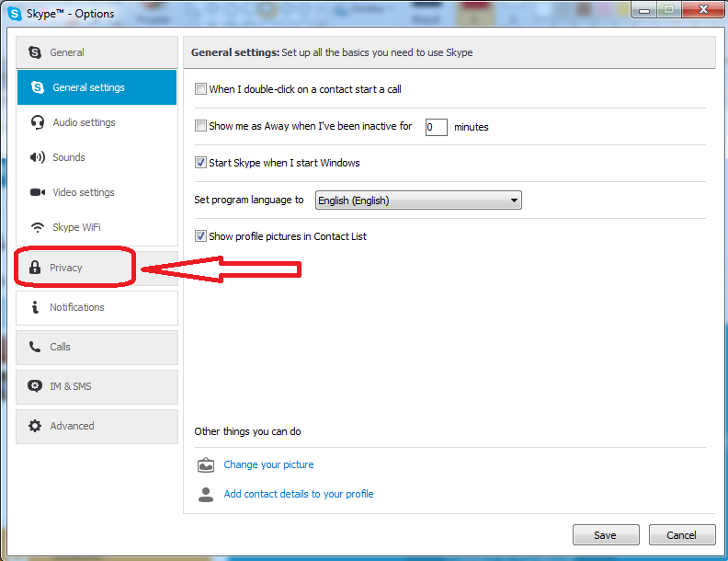Open the Advanced section

97,426
